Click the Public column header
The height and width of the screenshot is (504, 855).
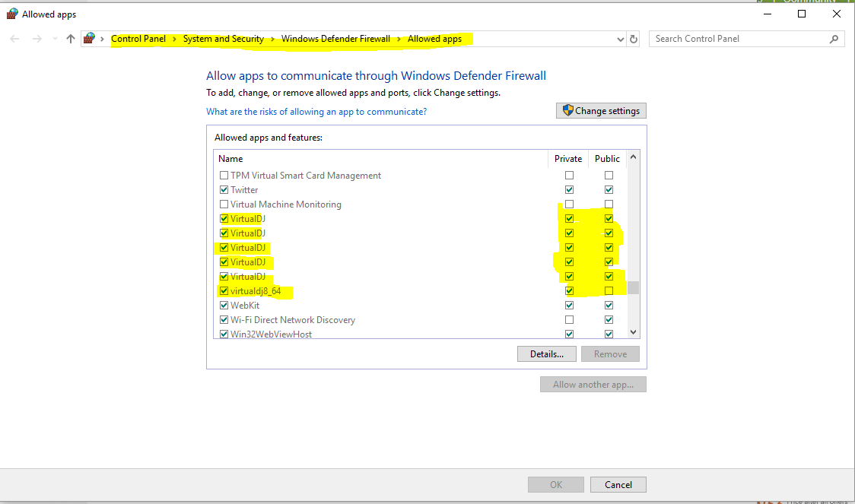pyautogui.click(x=608, y=159)
